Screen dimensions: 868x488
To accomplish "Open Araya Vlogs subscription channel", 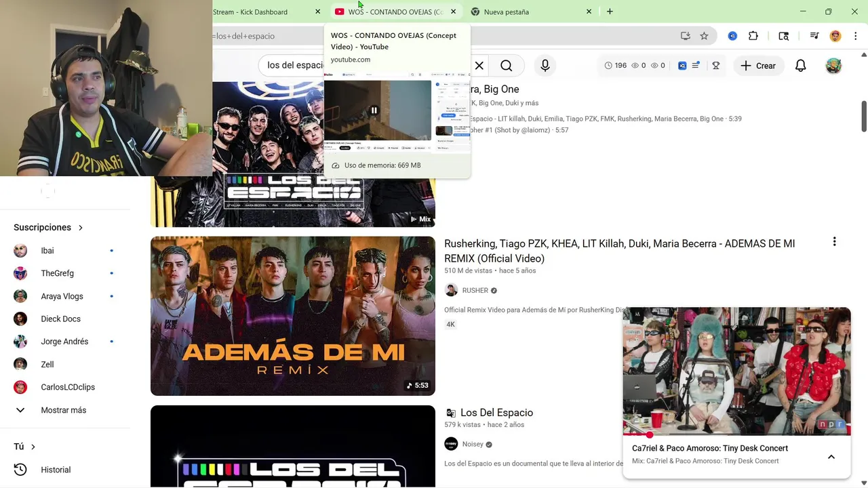I will click(x=65, y=296).
